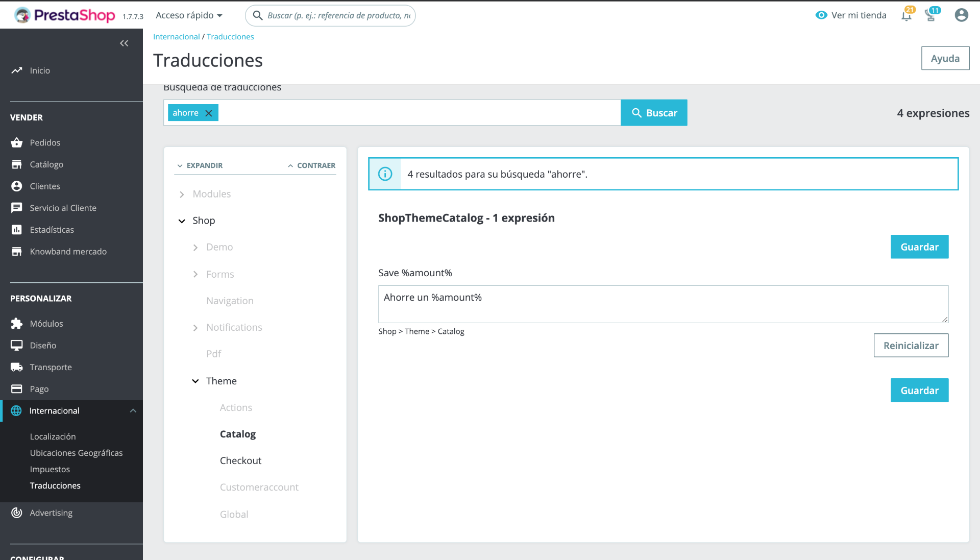Image resolution: width=980 pixels, height=560 pixels.
Task: Click the info icon in results alert
Action: pyautogui.click(x=385, y=174)
